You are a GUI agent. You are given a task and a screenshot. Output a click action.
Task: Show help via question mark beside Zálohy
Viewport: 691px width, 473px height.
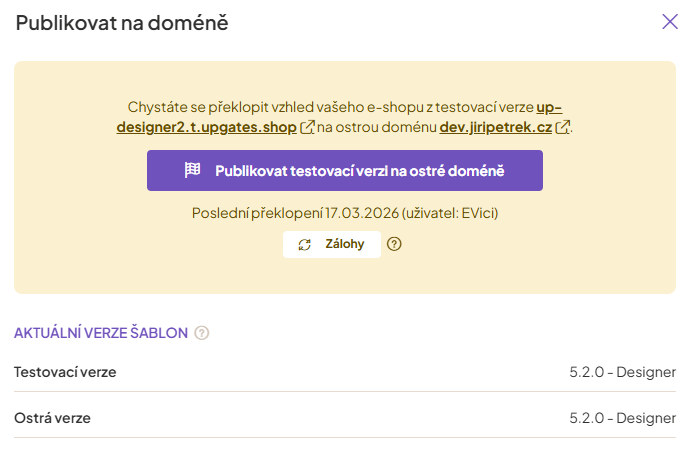pyautogui.click(x=394, y=244)
